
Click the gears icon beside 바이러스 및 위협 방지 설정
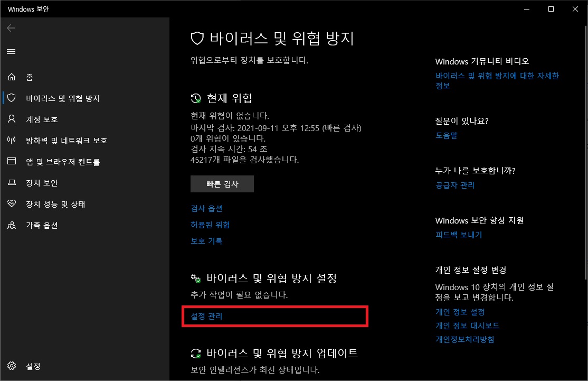196,278
